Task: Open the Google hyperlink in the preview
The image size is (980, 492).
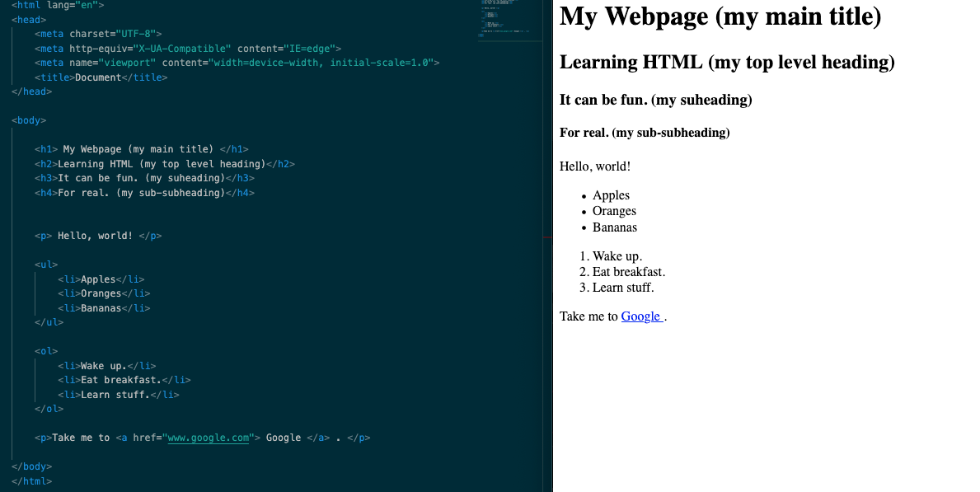Action: click(640, 316)
